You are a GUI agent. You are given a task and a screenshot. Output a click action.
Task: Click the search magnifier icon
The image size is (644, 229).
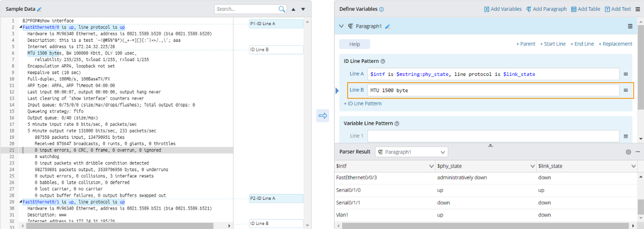coord(282,9)
